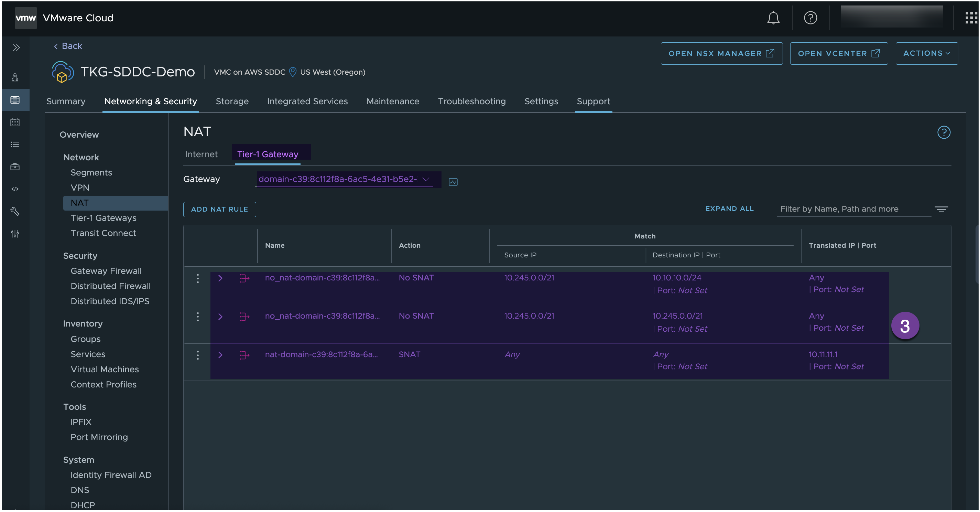Click the NAT rule expand arrow second row
This screenshot has height=512, width=980.
coord(220,316)
